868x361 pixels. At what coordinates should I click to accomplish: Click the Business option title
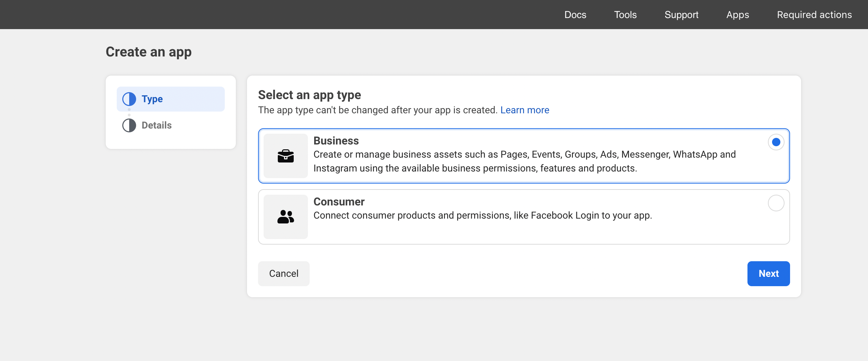pos(336,141)
